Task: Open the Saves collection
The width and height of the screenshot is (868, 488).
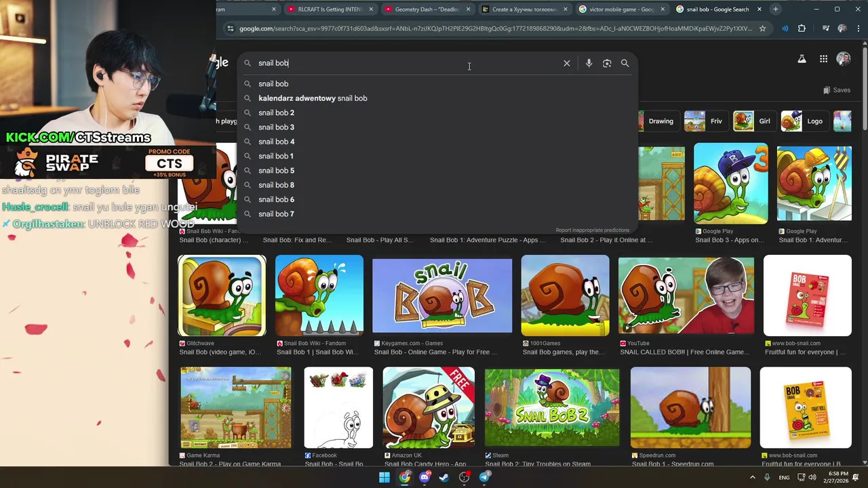Action: tap(836, 90)
